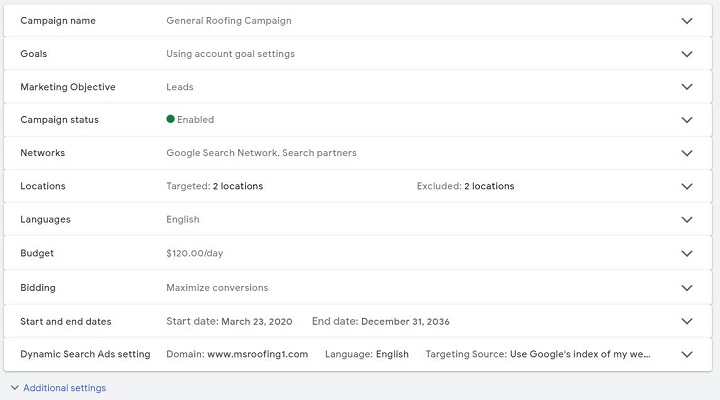Click Targeted 2 locations text
Image resolution: width=720 pixels, height=400 pixels.
214,186
